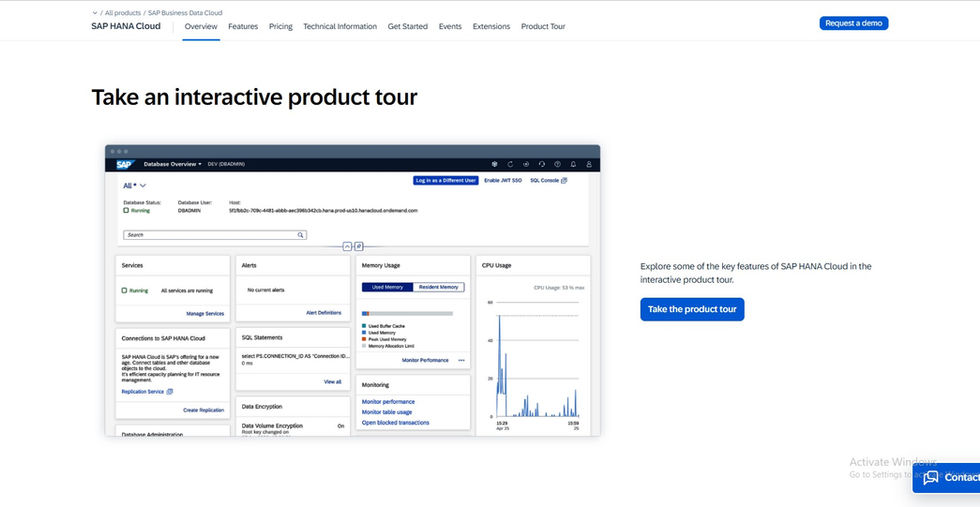Click the refresh icon in dashboard header
Screen dimensions: 980x507
[x=510, y=164]
